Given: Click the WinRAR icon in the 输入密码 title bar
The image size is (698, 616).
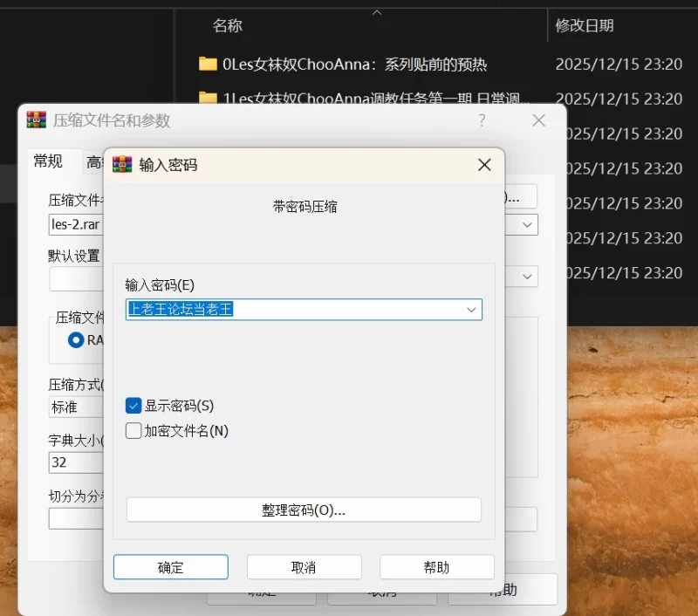Looking at the screenshot, I should click(123, 165).
